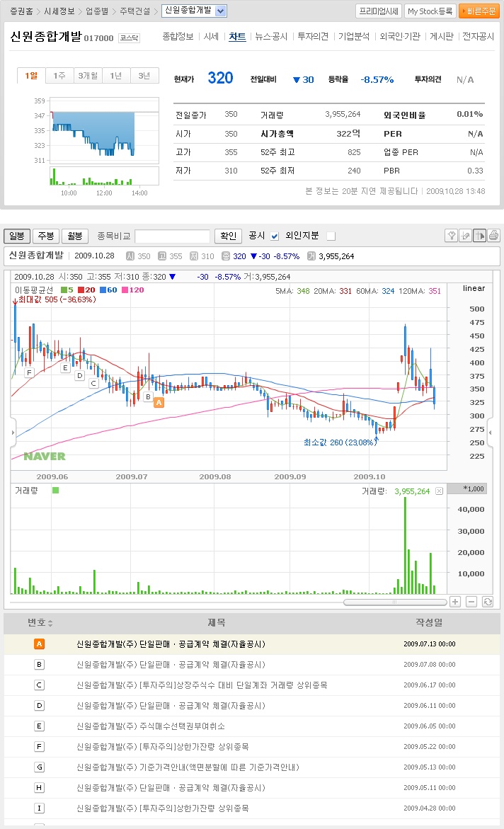Expand the left chart panel arrow
504x829 pixels.
pyautogui.click(x=13, y=433)
